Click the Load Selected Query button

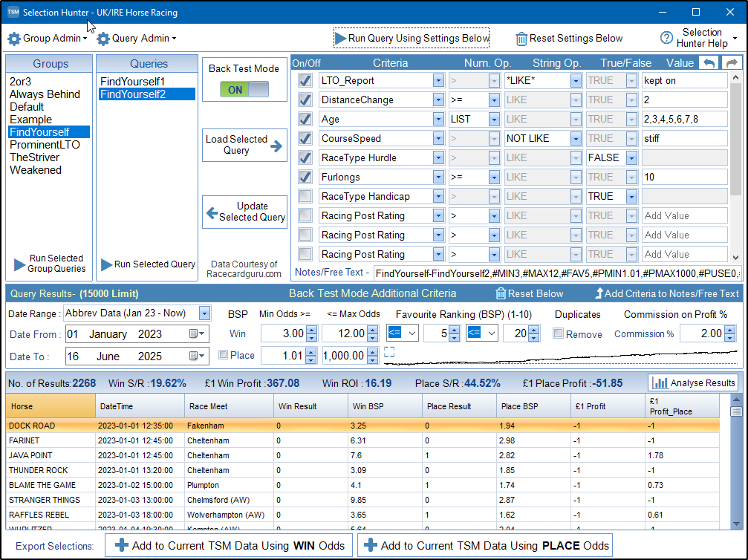(x=244, y=145)
